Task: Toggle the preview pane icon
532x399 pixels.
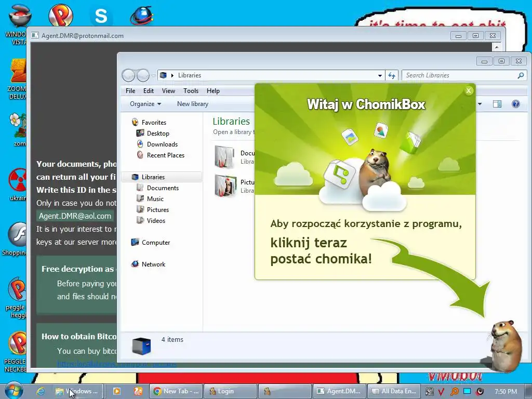Action: pyautogui.click(x=497, y=104)
